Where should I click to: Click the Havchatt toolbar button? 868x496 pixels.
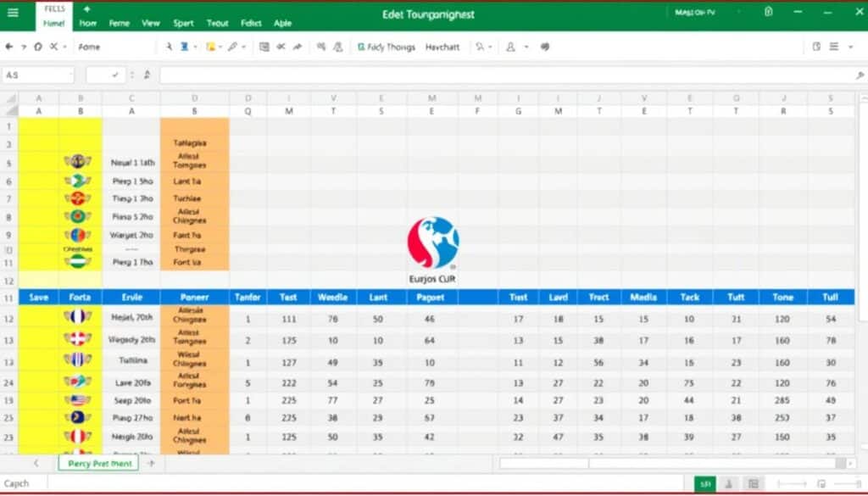tap(442, 47)
